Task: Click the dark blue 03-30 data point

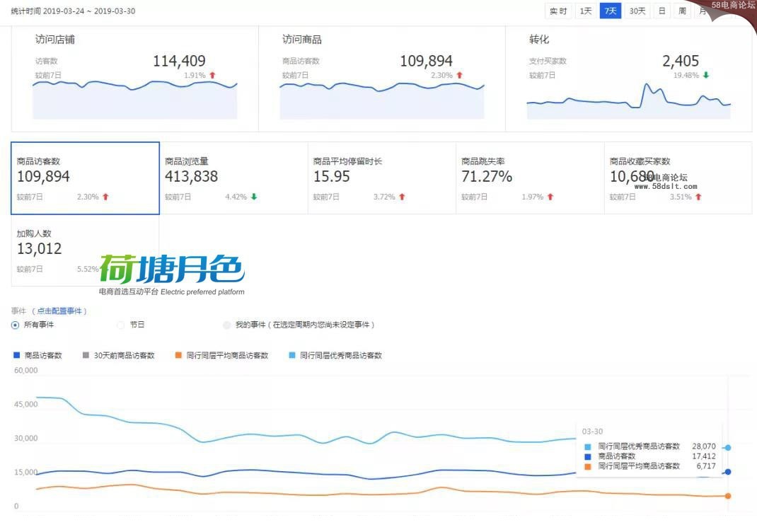Action: 728,472
